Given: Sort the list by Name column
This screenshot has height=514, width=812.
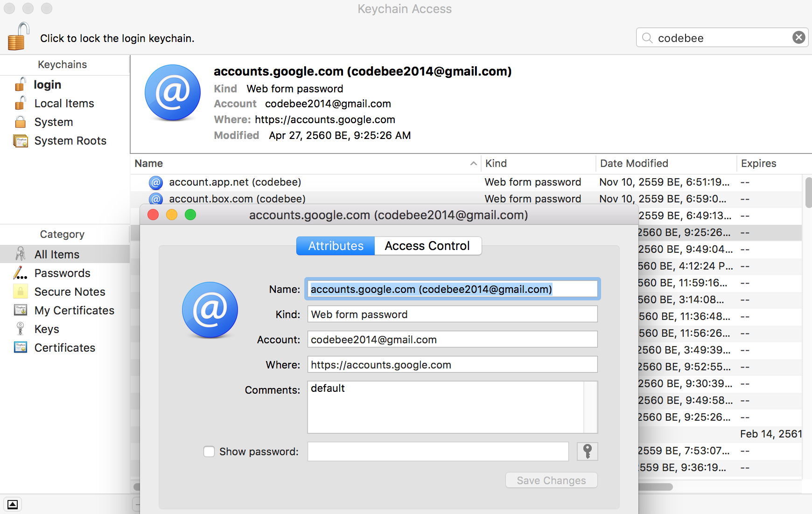Looking at the screenshot, I should (x=306, y=163).
